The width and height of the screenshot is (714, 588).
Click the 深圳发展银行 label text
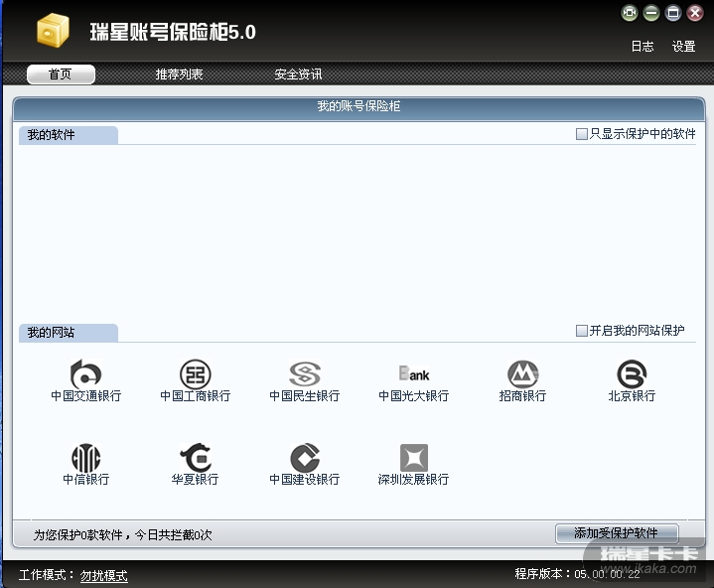click(413, 479)
